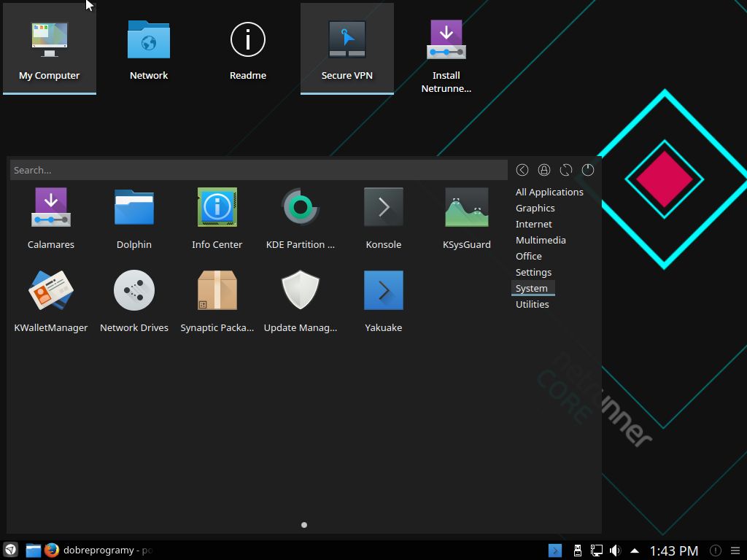Select Settings category

[533, 273]
